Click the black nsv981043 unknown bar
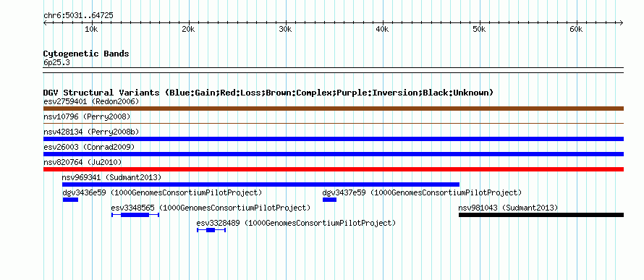The image size is (644, 280). click(541, 215)
